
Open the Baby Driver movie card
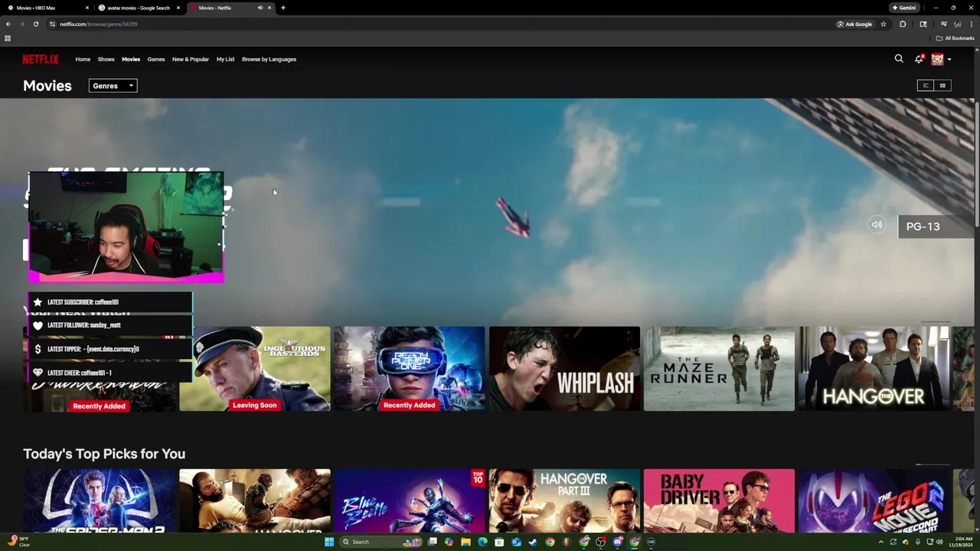719,500
